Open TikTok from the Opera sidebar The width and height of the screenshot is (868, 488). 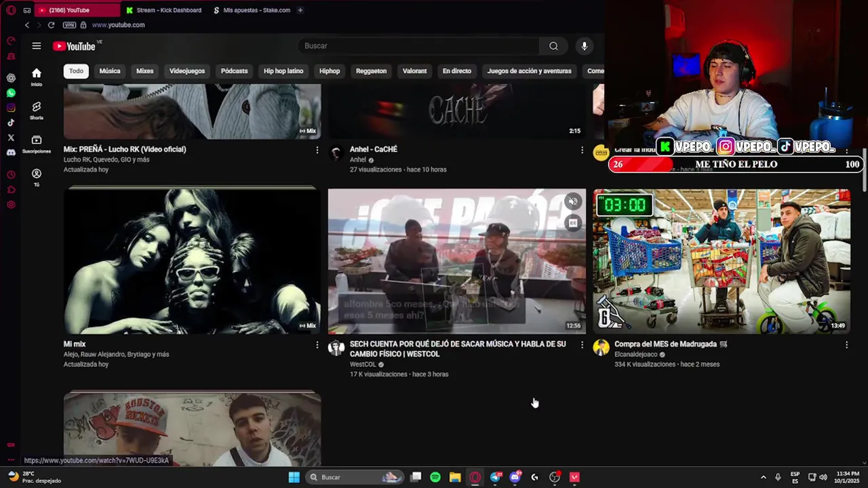click(11, 123)
